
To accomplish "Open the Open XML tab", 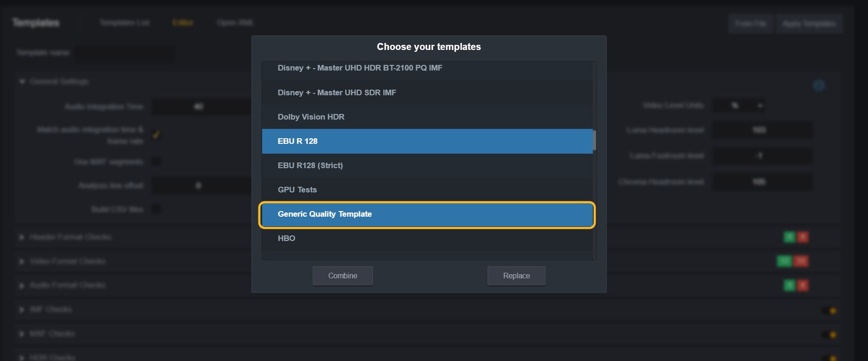I will (235, 22).
